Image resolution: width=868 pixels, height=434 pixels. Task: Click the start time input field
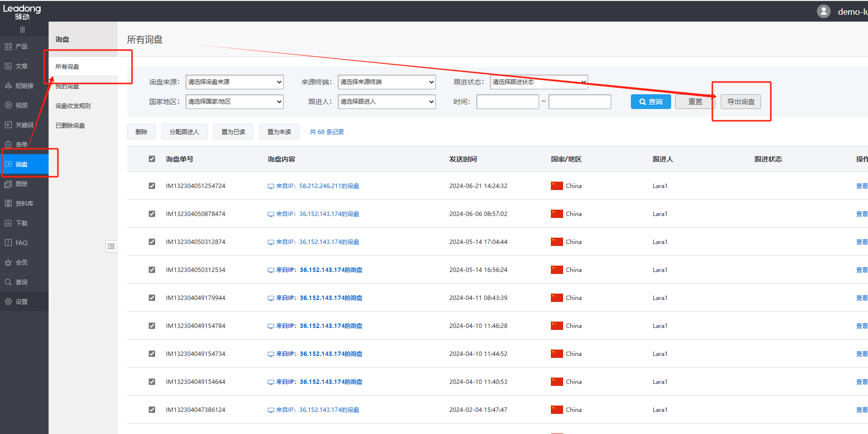point(507,102)
